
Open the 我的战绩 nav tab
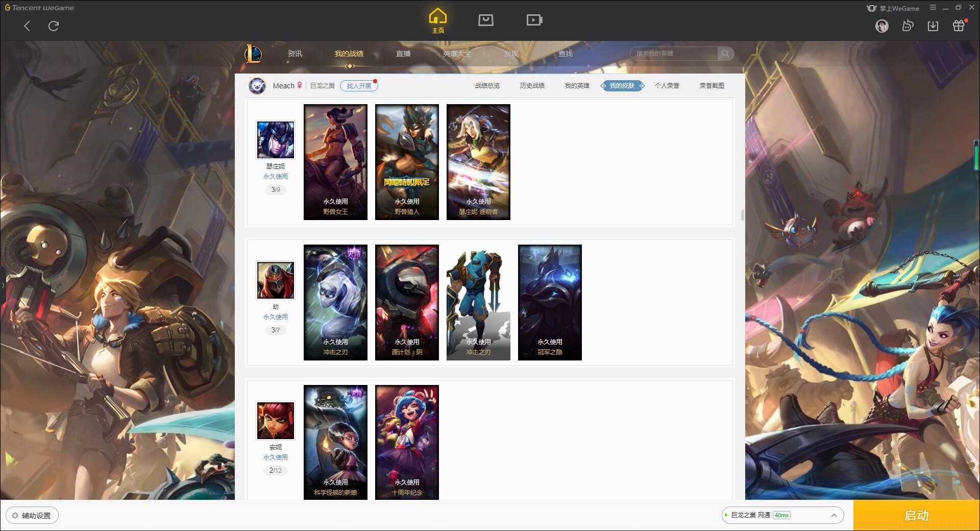[x=349, y=54]
